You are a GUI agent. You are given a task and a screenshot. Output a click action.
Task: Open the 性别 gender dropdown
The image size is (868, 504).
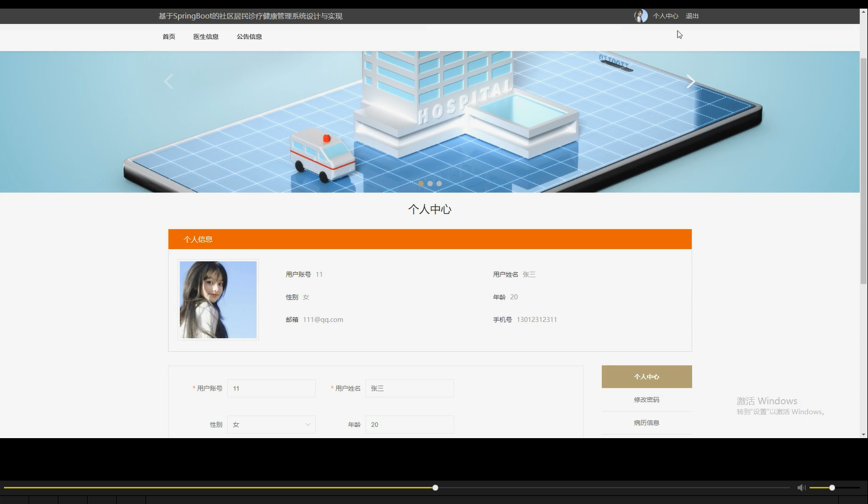271,424
